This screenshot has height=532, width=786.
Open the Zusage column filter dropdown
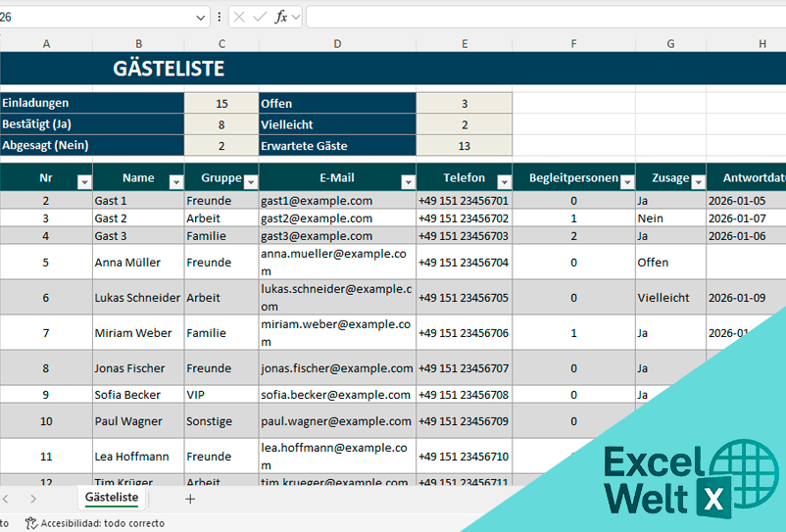point(698,183)
